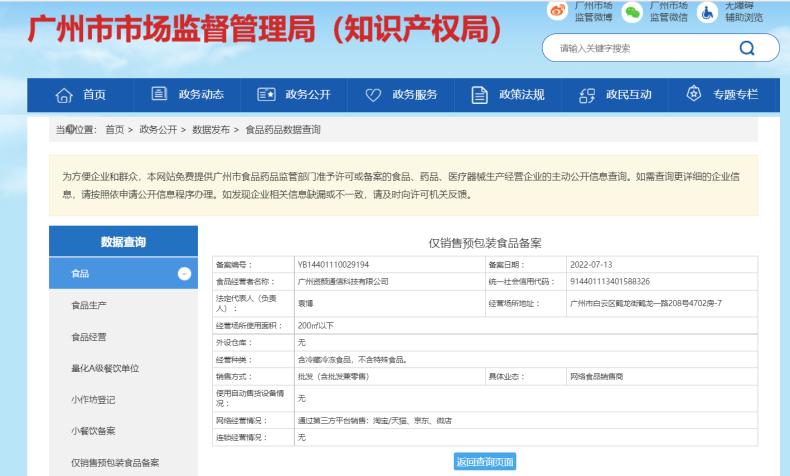The height and width of the screenshot is (476, 790).
Task: Select 食品经营 in the sidebar
Action: (x=89, y=337)
